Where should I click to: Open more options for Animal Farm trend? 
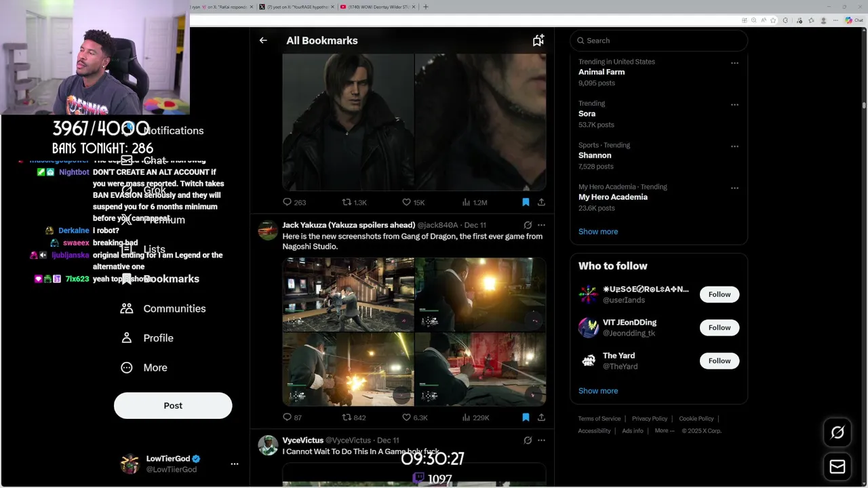pos(734,63)
